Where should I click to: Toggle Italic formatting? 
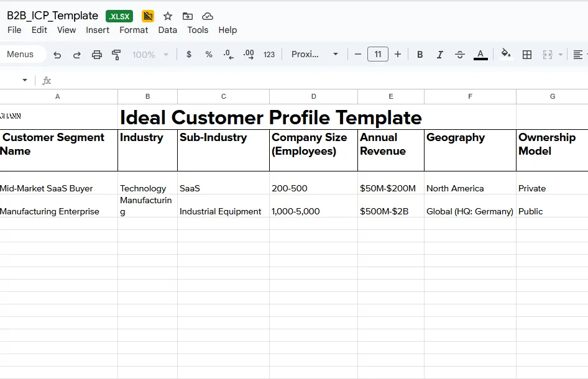pos(440,55)
